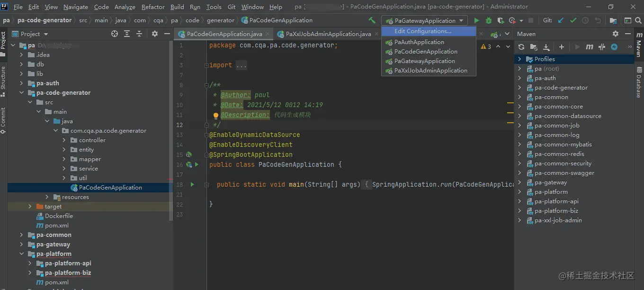The image size is (644, 290).
Task: Open the Git menu
Action: tap(232, 7)
